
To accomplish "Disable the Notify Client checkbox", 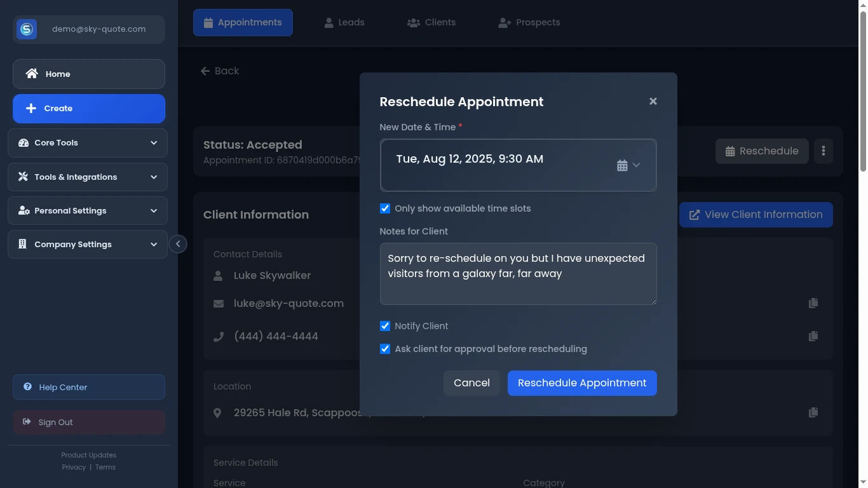I will (x=384, y=325).
